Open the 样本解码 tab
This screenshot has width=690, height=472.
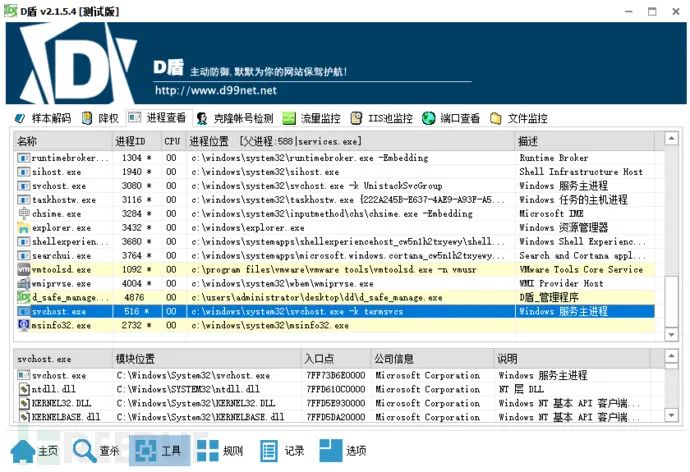pyautogui.click(x=42, y=118)
